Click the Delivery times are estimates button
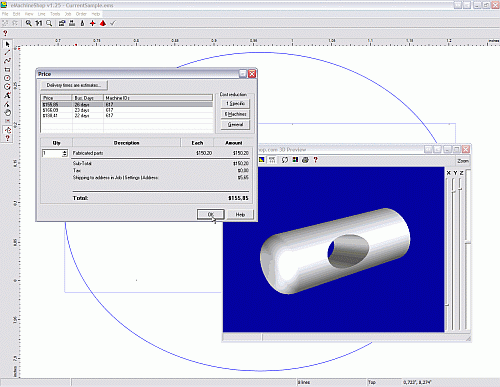The width and height of the screenshot is (500, 387). pyautogui.click(x=74, y=85)
